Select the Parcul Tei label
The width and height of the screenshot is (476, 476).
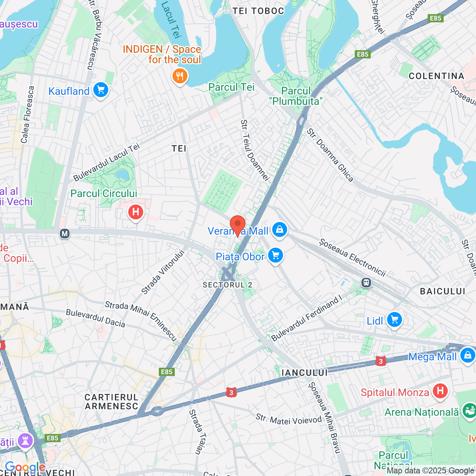[231, 87]
